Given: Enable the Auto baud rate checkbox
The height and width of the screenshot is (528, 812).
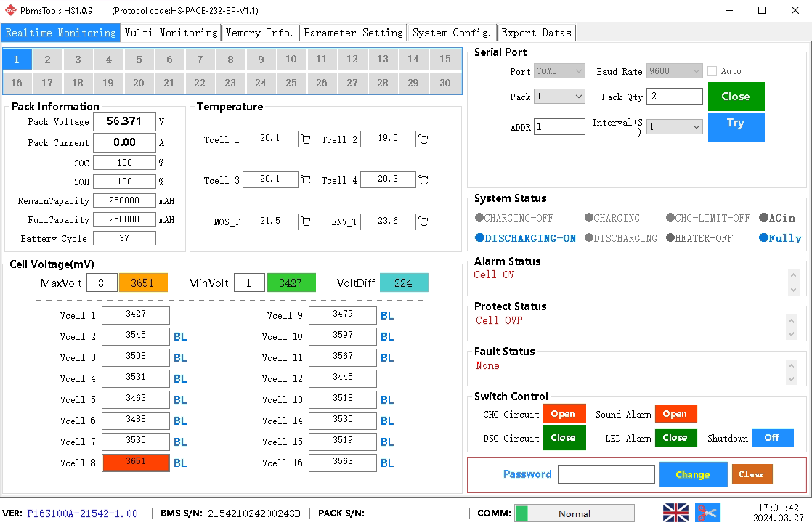Looking at the screenshot, I should [712, 71].
